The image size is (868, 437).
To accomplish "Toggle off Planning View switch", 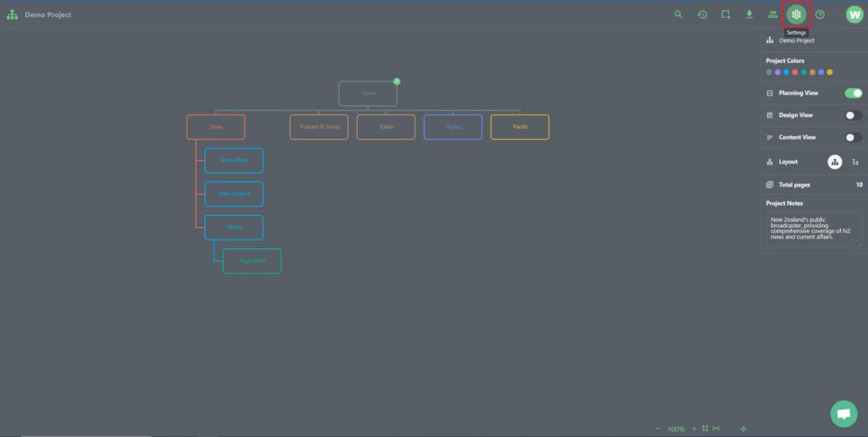I will 853,93.
